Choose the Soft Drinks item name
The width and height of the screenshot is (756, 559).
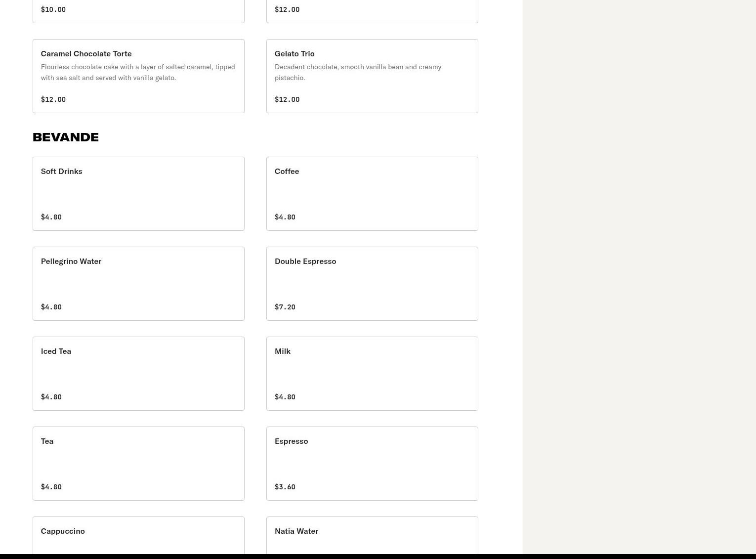click(x=62, y=171)
